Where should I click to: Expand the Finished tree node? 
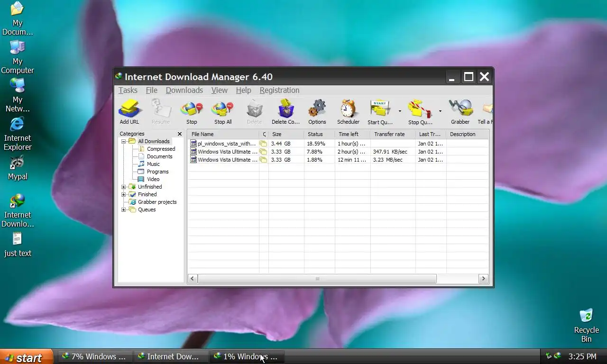[124, 194]
